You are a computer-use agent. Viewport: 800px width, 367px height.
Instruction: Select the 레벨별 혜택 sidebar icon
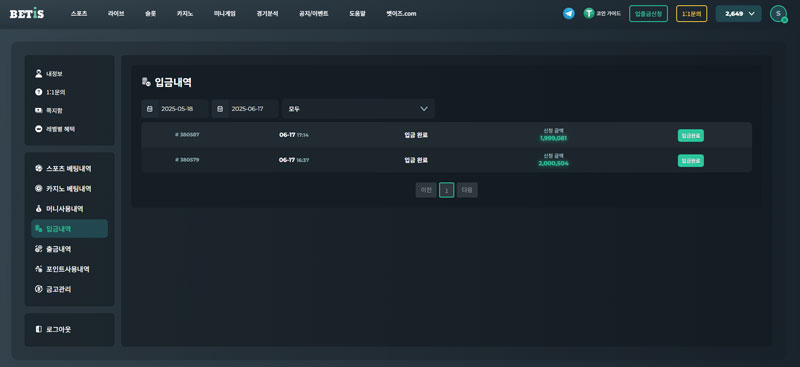(38, 129)
